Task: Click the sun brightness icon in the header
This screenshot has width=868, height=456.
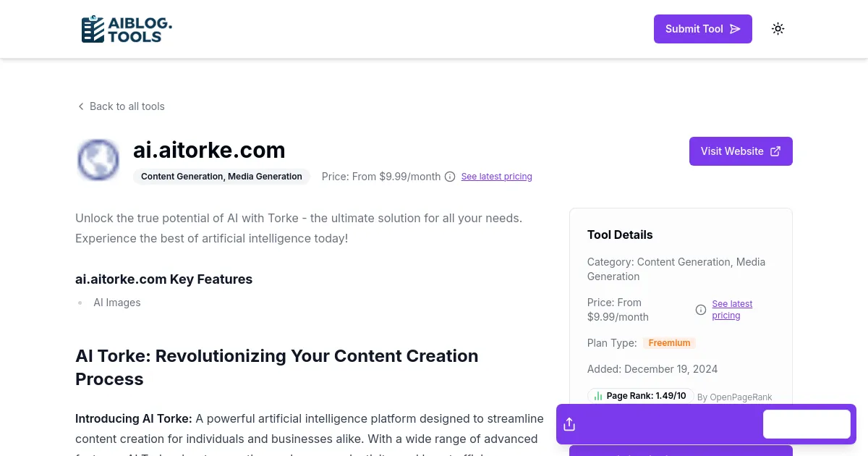Action: [x=778, y=28]
